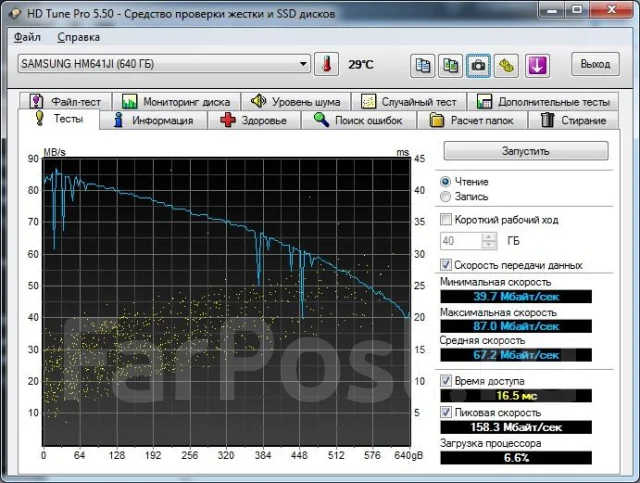Switch to the Мониторинг диска tab
Viewport: 640px width, 483px height.
pyautogui.click(x=176, y=101)
